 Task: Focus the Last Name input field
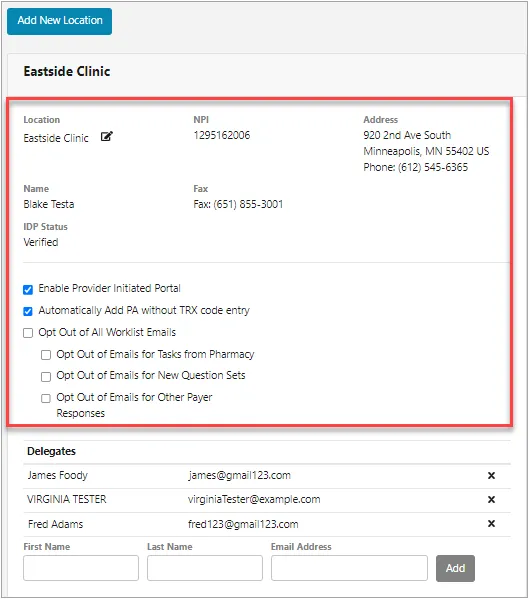(x=205, y=568)
